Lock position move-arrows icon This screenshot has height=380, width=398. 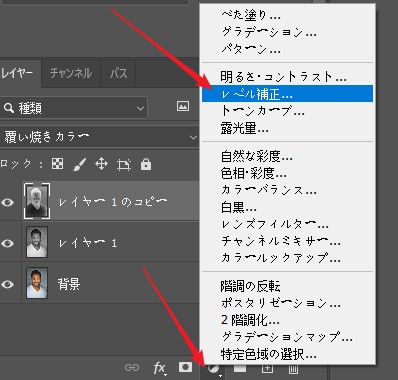tap(101, 164)
